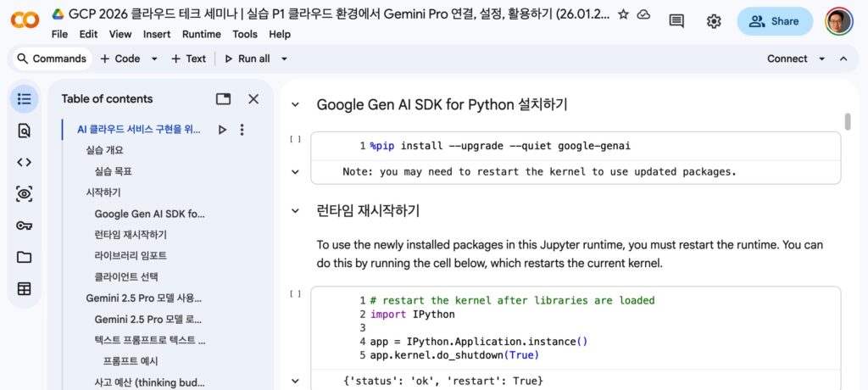
Task: Open the View menu
Action: click(120, 35)
